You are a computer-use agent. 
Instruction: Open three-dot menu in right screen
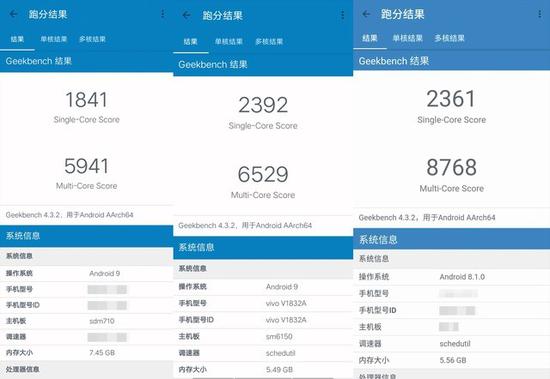539,14
